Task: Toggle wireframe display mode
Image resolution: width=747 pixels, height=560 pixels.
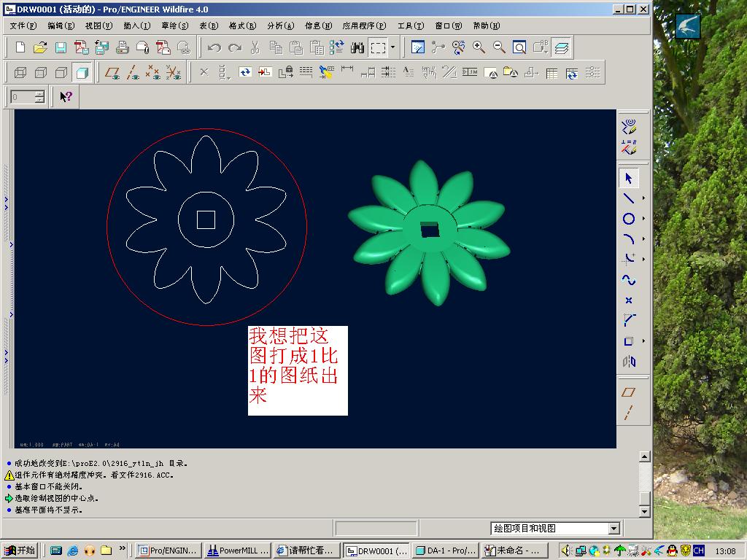Action: pos(20,72)
